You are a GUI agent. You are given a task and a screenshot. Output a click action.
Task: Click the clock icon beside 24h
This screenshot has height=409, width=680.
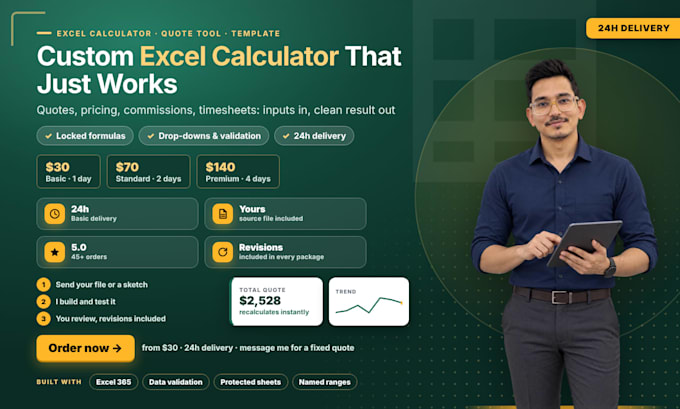55,214
